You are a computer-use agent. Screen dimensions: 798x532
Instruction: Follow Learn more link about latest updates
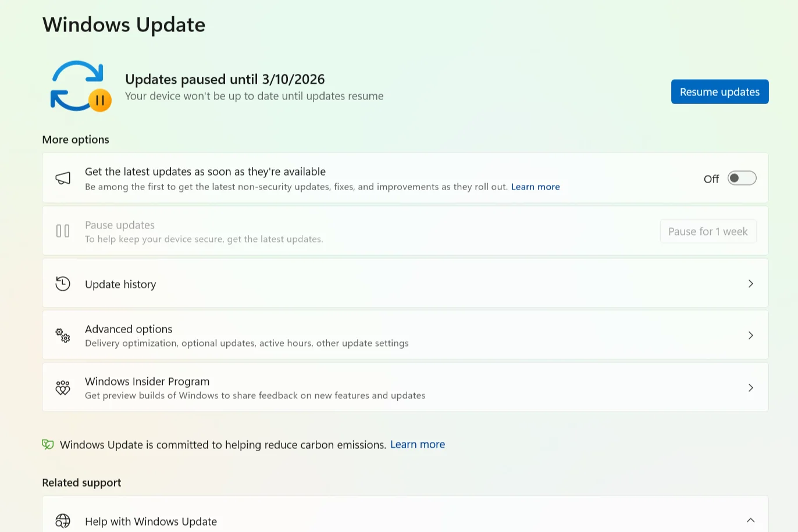535,187
